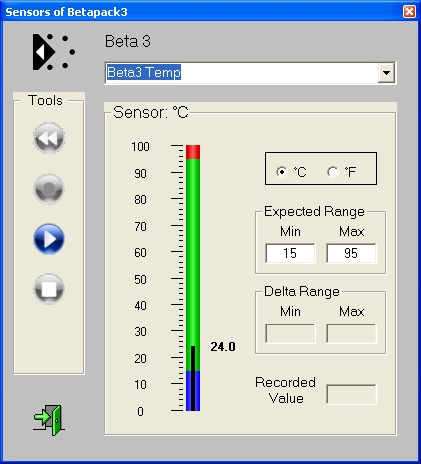
Task: Click the Beta3 Temp selected text
Action: point(144,72)
